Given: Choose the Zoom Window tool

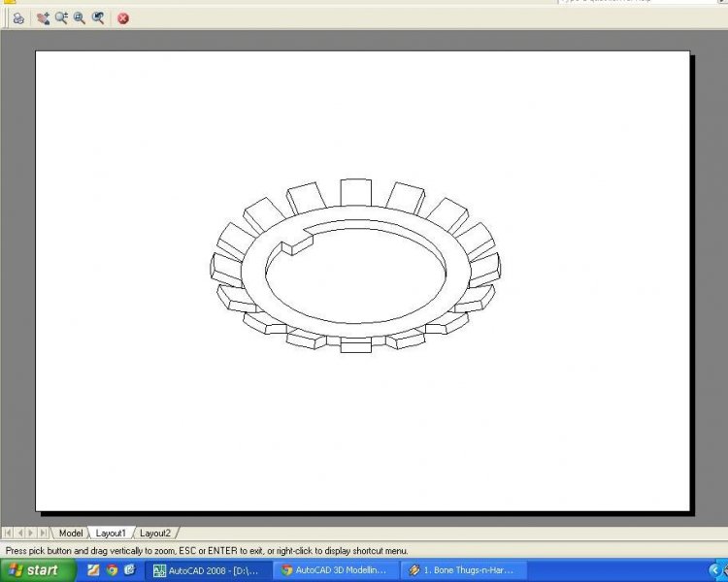Looking at the screenshot, I should tap(80, 17).
